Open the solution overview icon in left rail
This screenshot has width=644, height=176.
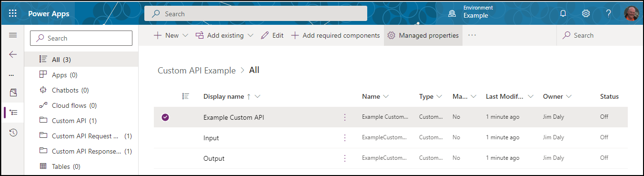click(x=13, y=93)
